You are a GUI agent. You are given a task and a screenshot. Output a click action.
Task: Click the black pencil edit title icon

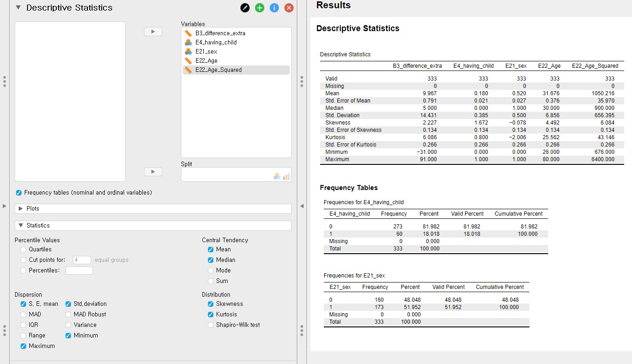(x=245, y=8)
